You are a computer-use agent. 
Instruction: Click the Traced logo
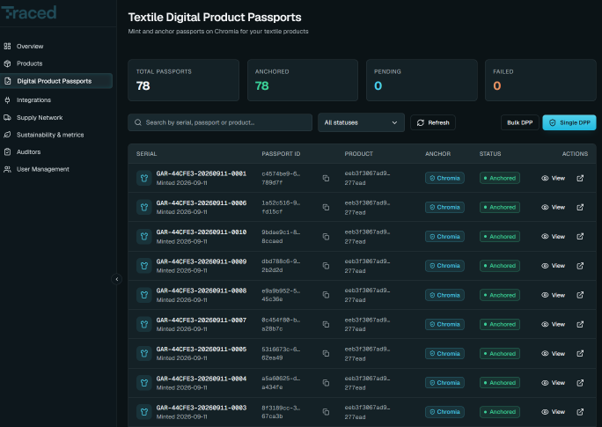pyautogui.click(x=29, y=13)
